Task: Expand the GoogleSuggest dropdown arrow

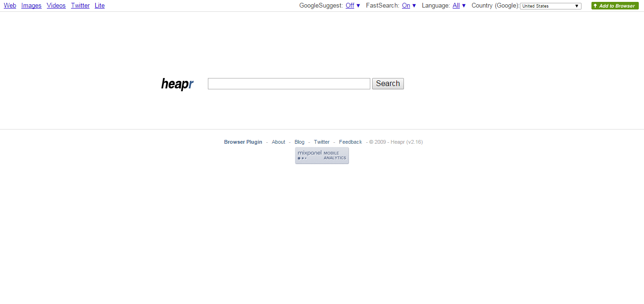Action: 358,6
